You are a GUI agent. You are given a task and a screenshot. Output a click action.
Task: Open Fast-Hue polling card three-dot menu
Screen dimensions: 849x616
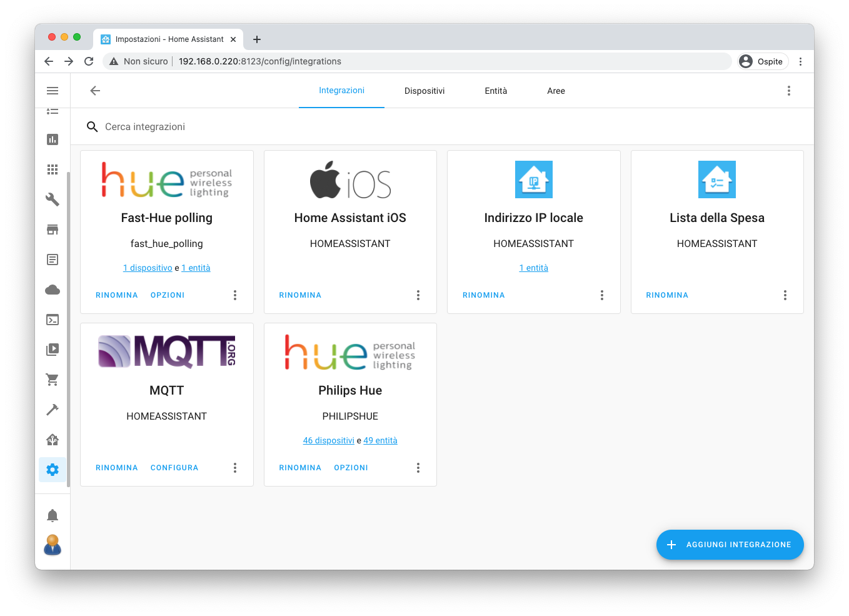tap(235, 295)
